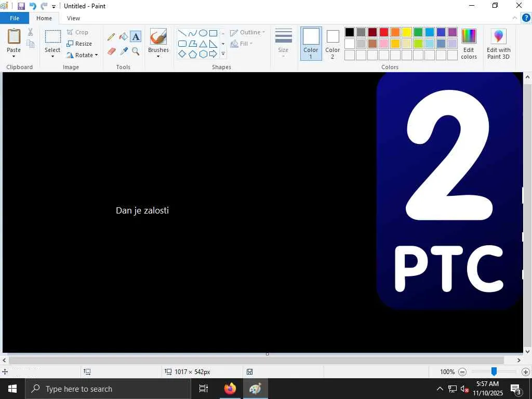Pick the purple color swatch
The height and width of the screenshot is (399, 532).
pyautogui.click(x=453, y=32)
